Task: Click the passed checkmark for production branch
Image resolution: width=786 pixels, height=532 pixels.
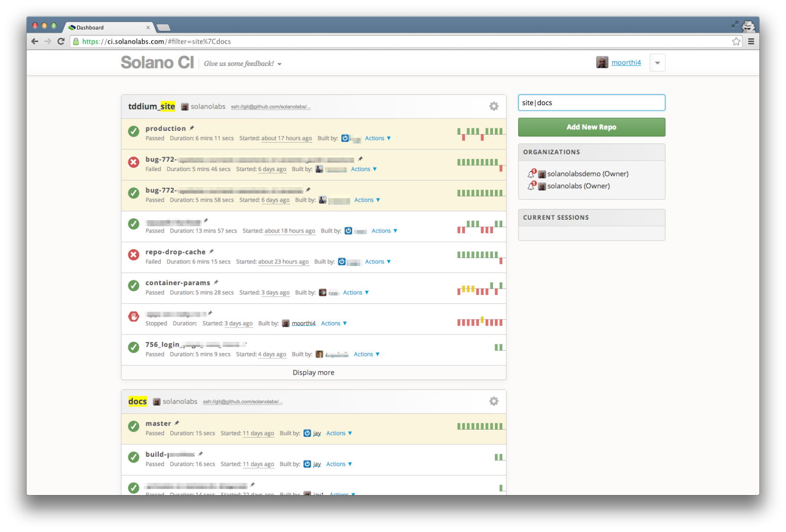Action: click(x=133, y=131)
